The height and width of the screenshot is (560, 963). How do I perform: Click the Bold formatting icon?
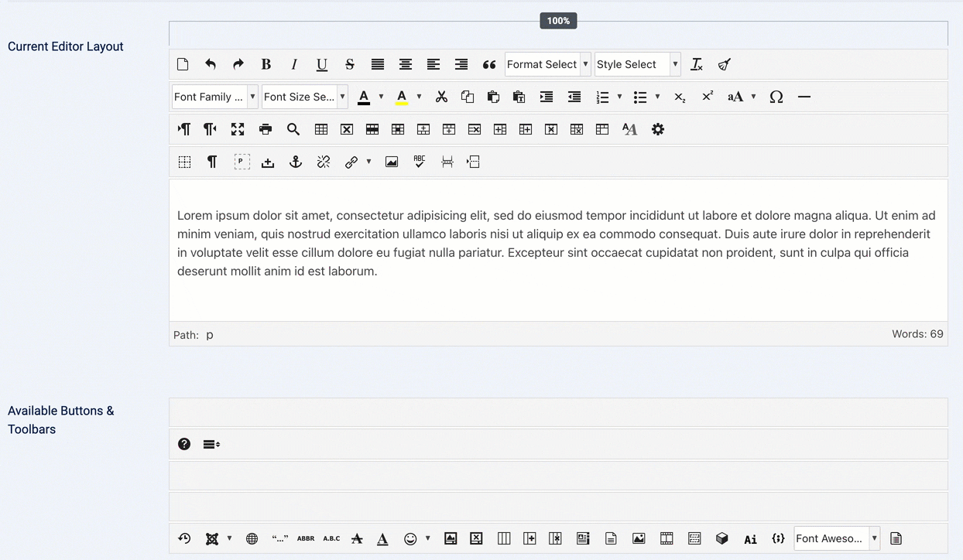[266, 65]
